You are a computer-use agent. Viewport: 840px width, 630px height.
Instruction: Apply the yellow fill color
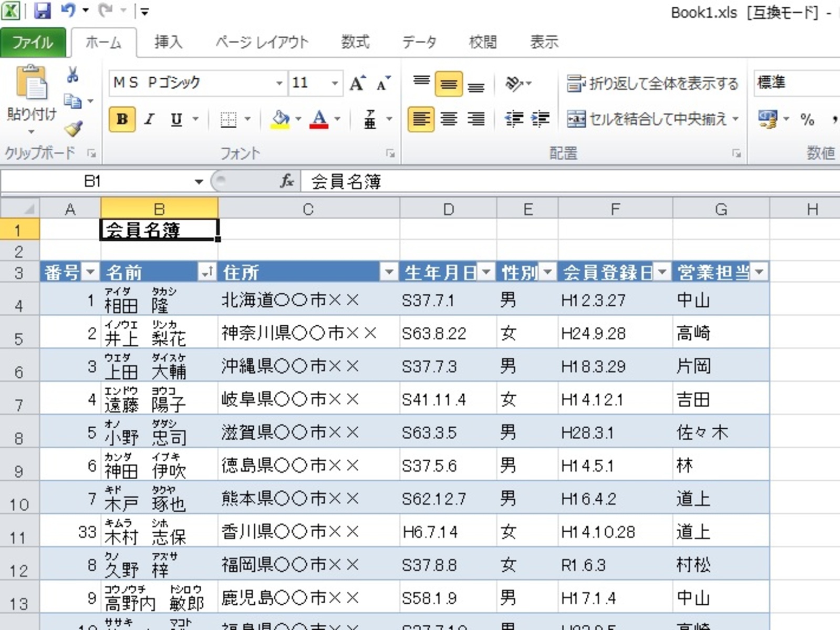coord(281,119)
